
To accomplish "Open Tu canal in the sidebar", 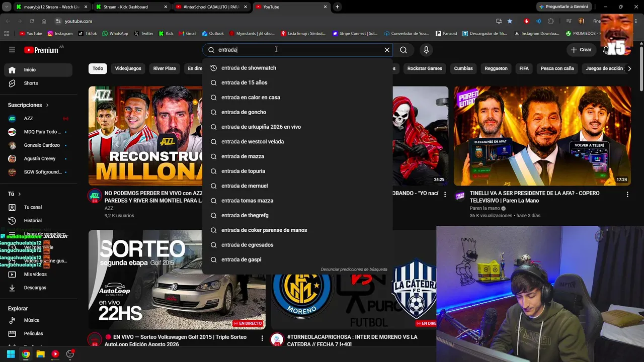I will pyautogui.click(x=38, y=207).
